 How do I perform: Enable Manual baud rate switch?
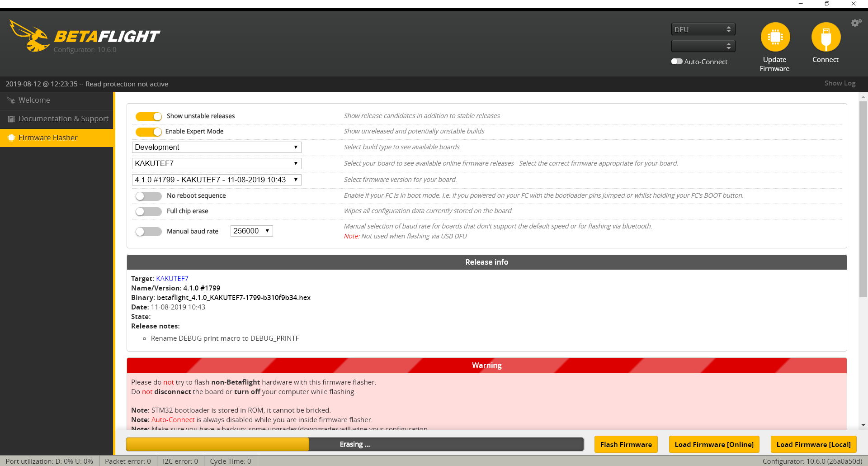149,232
